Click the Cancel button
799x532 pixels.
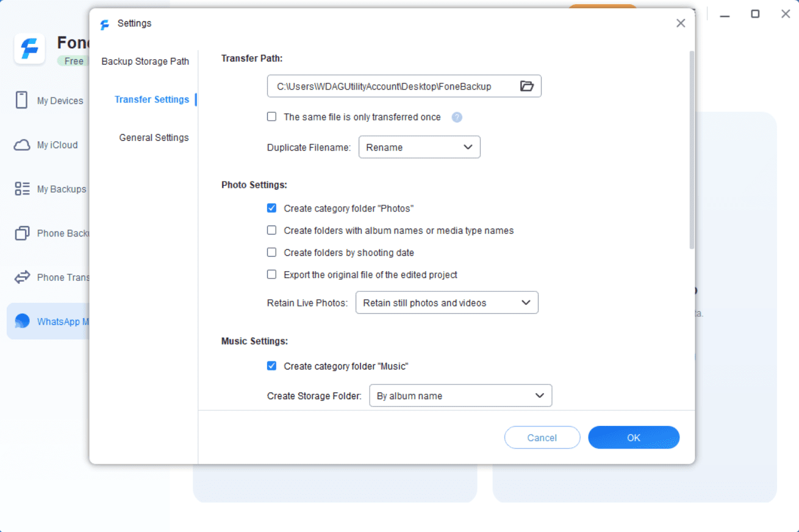[542, 438]
